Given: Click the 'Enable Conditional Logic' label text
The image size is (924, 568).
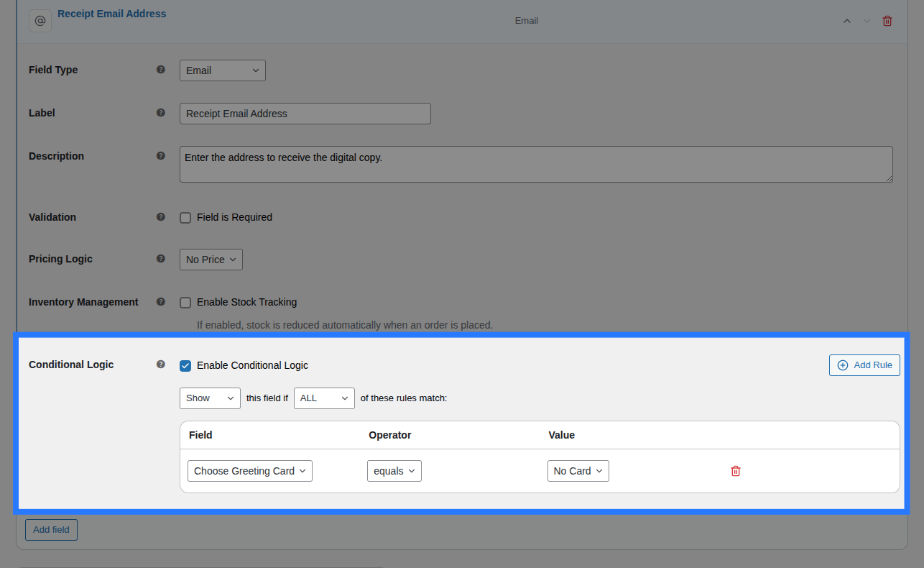Looking at the screenshot, I should click(x=252, y=365).
